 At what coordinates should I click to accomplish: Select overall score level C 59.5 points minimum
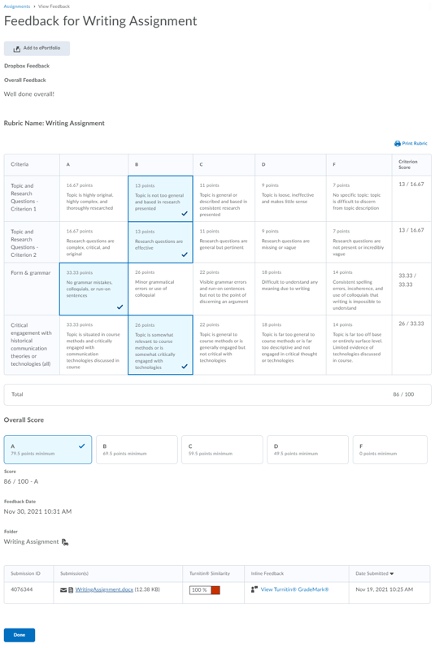click(222, 450)
